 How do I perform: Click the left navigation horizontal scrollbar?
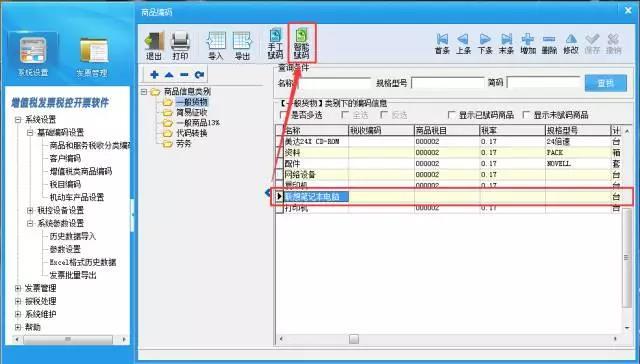tap(68, 340)
